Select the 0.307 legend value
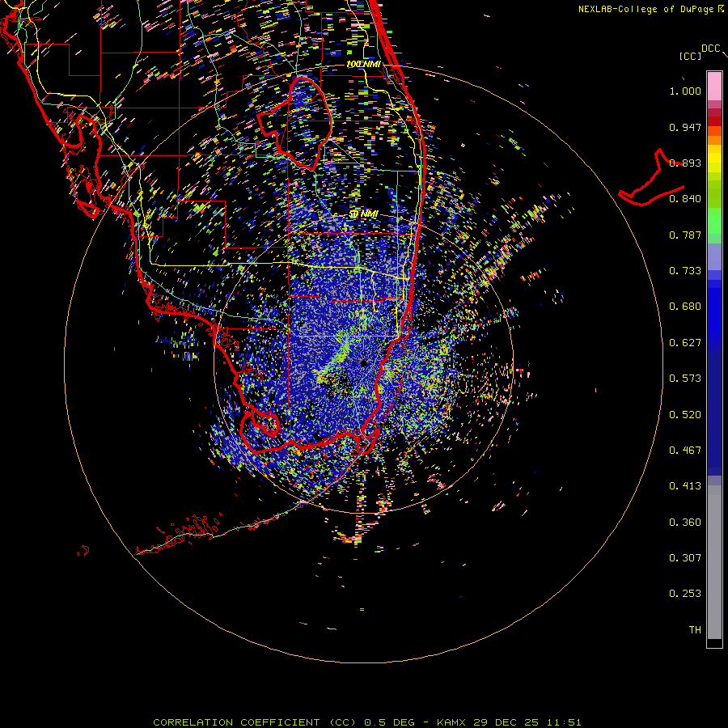The height and width of the screenshot is (728, 728). 685,558
